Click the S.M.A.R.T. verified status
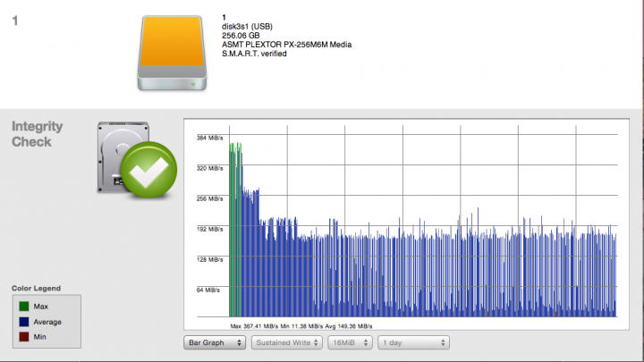644x362 pixels. click(254, 54)
